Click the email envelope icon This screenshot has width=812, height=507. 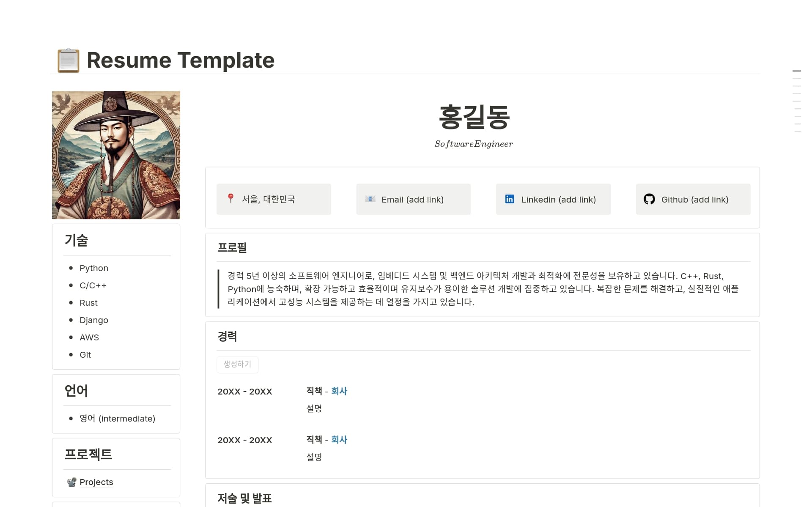(370, 199)
